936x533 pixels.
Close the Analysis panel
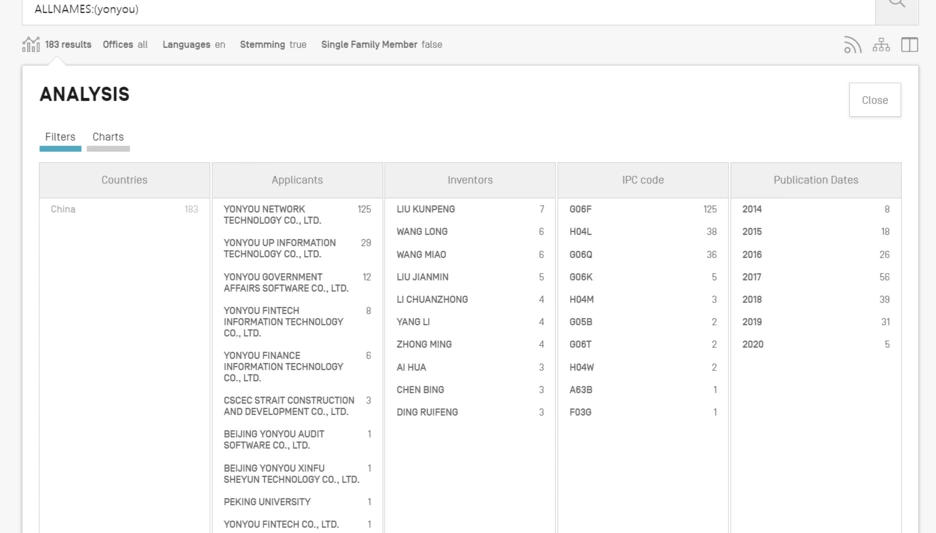pos(875,100)
